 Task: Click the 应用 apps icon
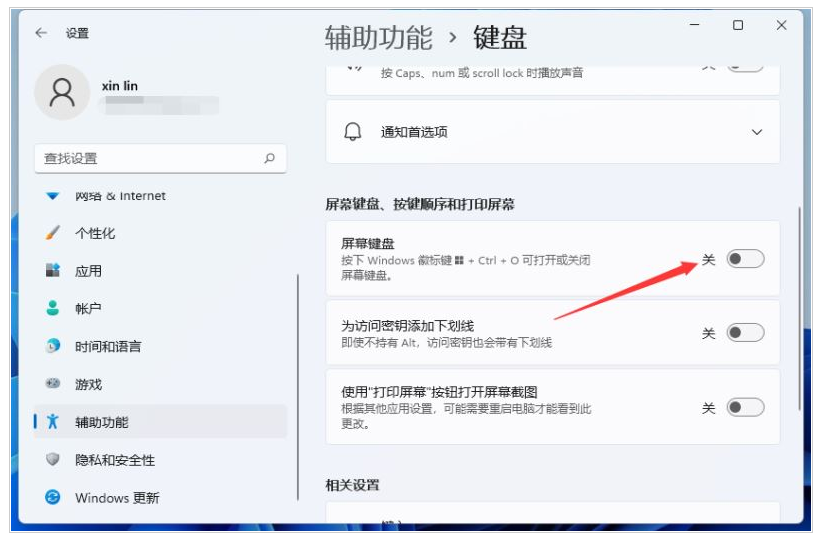[53, 271]
